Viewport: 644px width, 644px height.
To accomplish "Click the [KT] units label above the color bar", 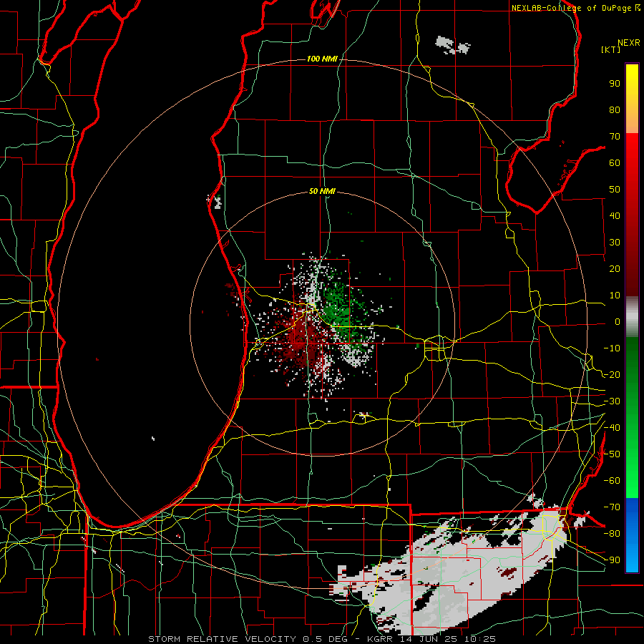I will (610, 49).
